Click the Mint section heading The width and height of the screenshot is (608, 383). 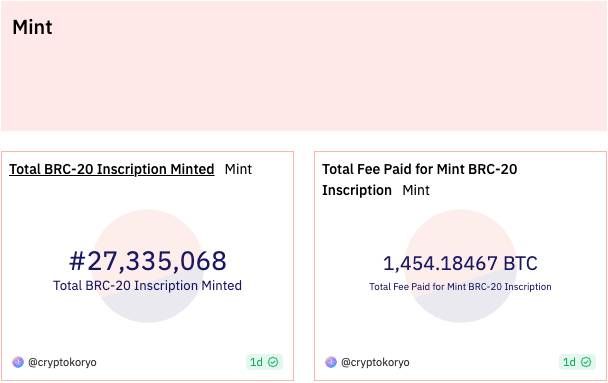[33, 27]
